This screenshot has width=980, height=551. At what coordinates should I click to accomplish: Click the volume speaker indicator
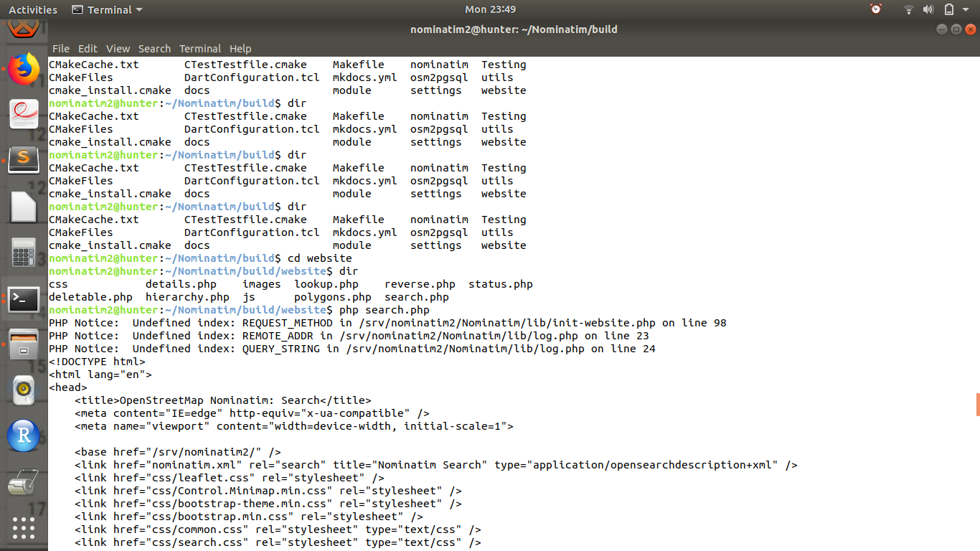click(928, 9)
